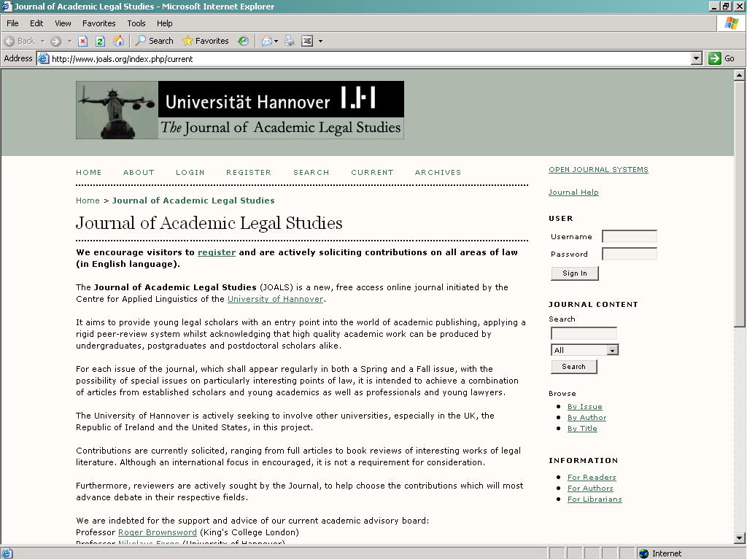Viewport: 747px width, 560px height.
Task: Open the ABOUT navigation tab
Action: (139, 172)
